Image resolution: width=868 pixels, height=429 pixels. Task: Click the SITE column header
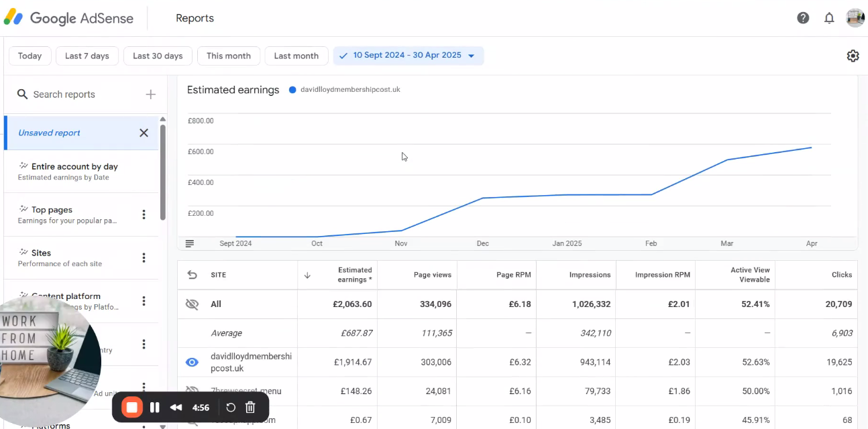tap(218, 275)
